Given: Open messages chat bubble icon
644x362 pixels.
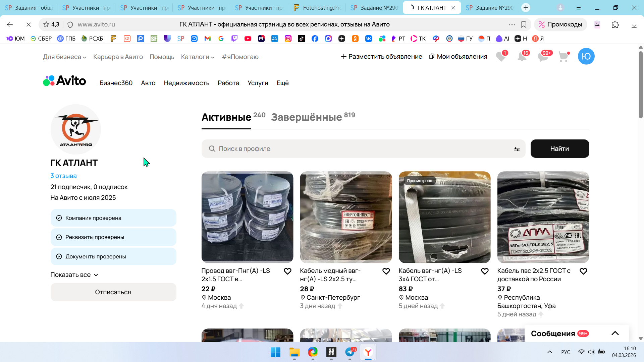Looking at the screenshot, I should [543, 57].
